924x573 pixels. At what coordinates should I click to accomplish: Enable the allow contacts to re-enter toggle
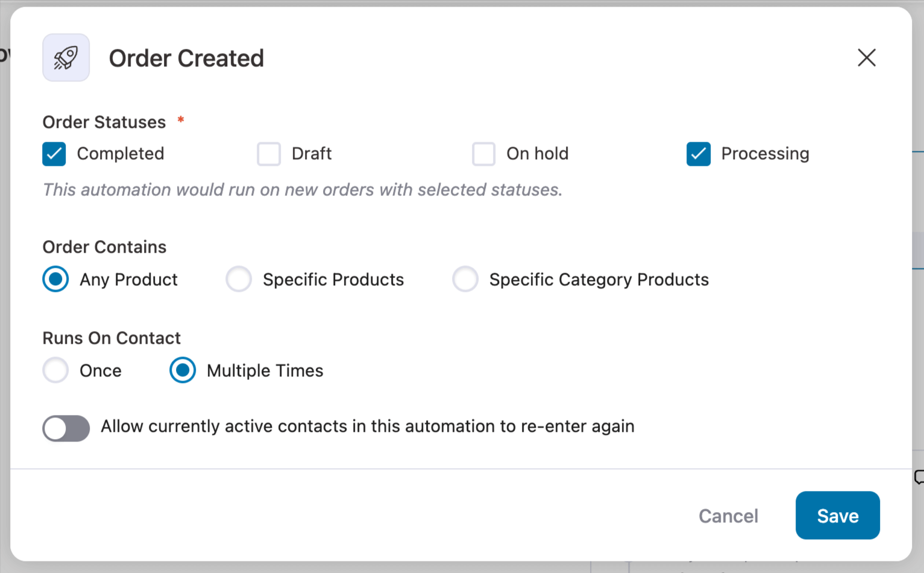66,428
